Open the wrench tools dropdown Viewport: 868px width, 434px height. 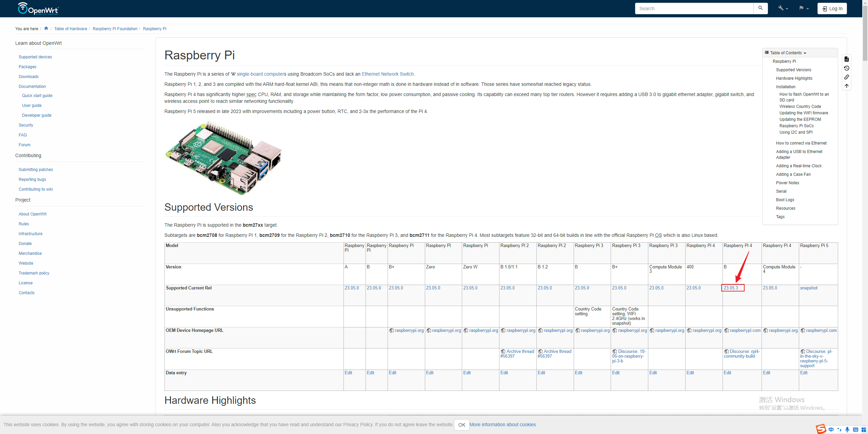point(783,8)
